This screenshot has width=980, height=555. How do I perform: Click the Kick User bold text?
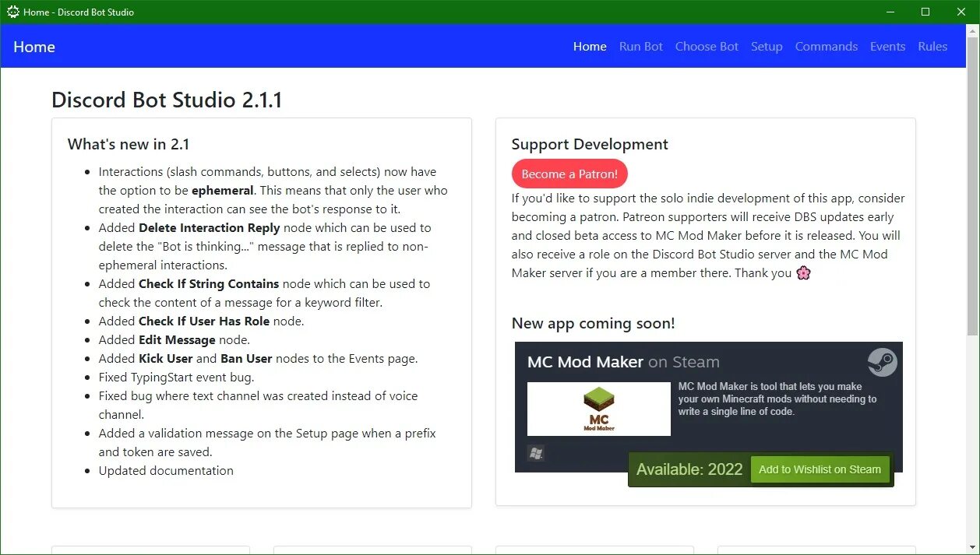coord(166,358)
